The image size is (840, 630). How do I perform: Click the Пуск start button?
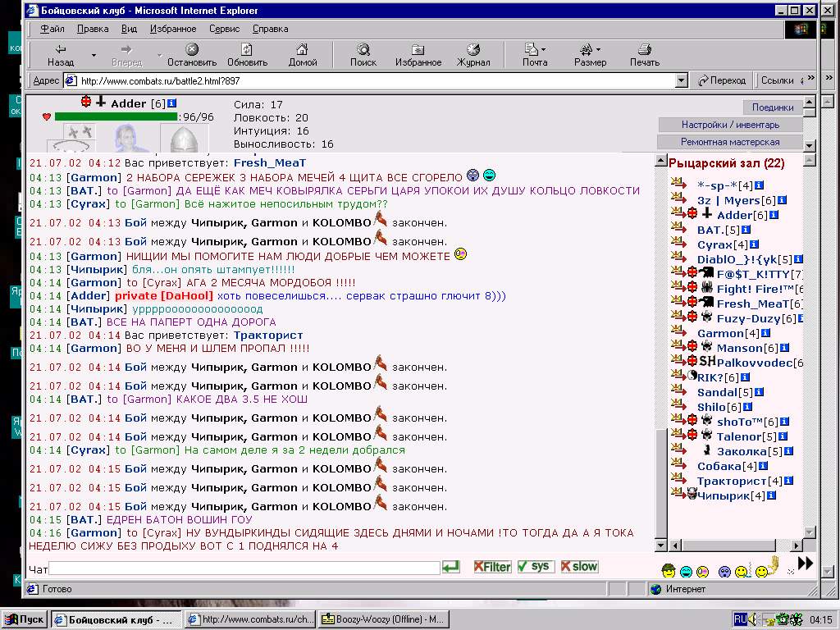coord(24,619)
